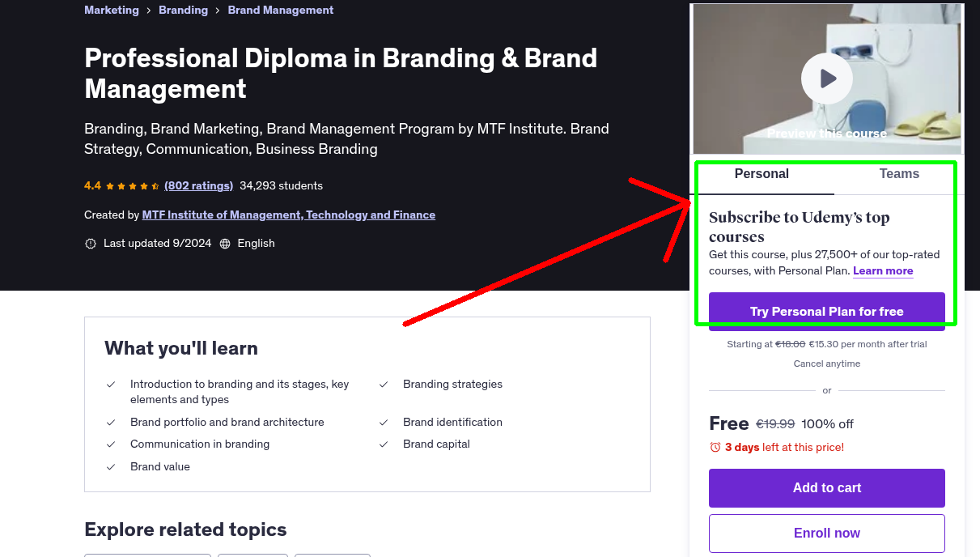Click the Add to cart button
This screenshot has width=980, height=557.
827,488
